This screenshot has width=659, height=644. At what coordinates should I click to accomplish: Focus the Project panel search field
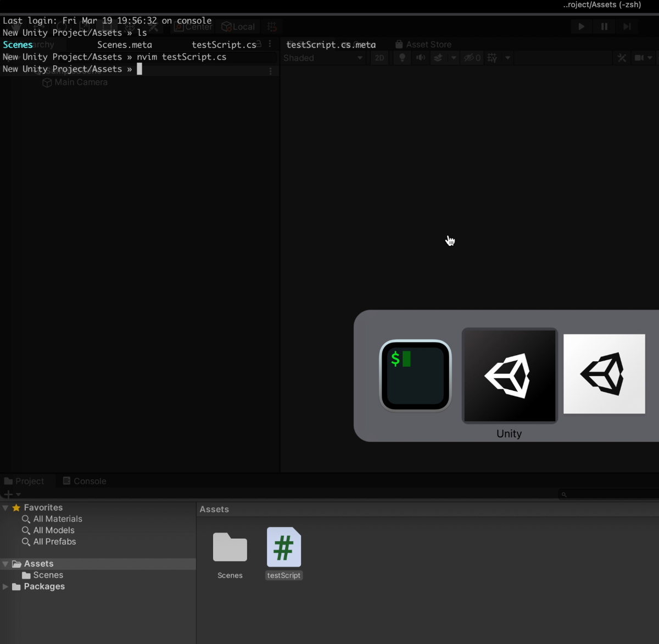[608, 495]
